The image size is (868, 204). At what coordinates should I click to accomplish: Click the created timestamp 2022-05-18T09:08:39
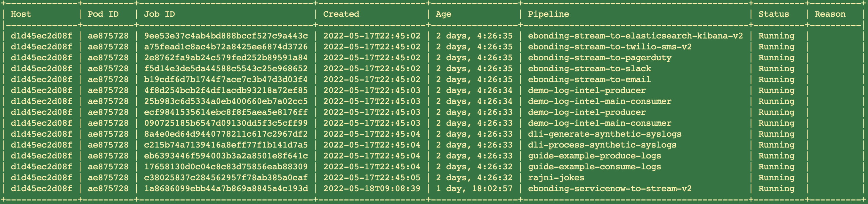[x=372, y=189]
